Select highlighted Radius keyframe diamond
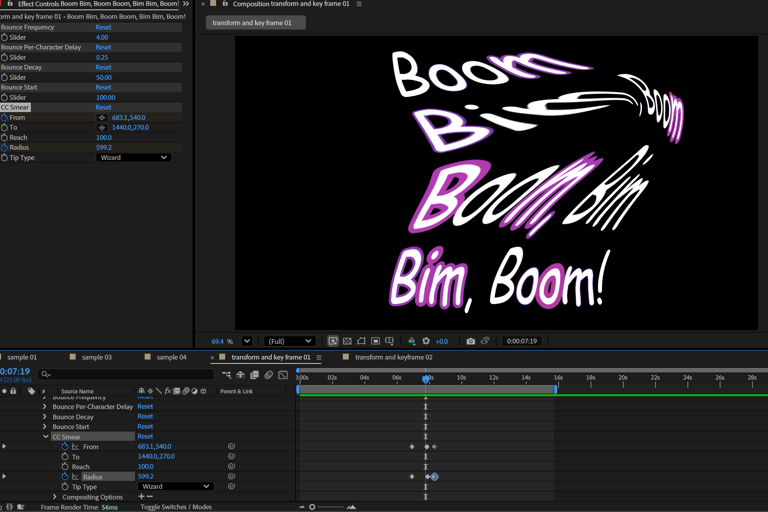Screen dimensions: 768x512 pyautogui.click(x=434, y=477)
